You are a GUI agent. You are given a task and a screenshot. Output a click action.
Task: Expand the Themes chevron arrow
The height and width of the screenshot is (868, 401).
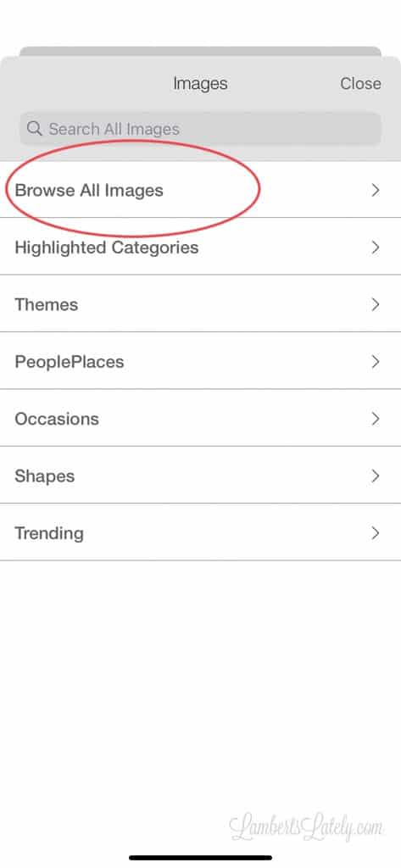(376, 304)
